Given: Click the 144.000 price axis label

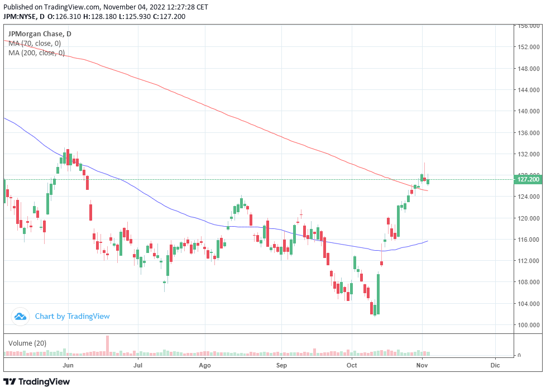Looking at the screenshot, I should [528, 90].
